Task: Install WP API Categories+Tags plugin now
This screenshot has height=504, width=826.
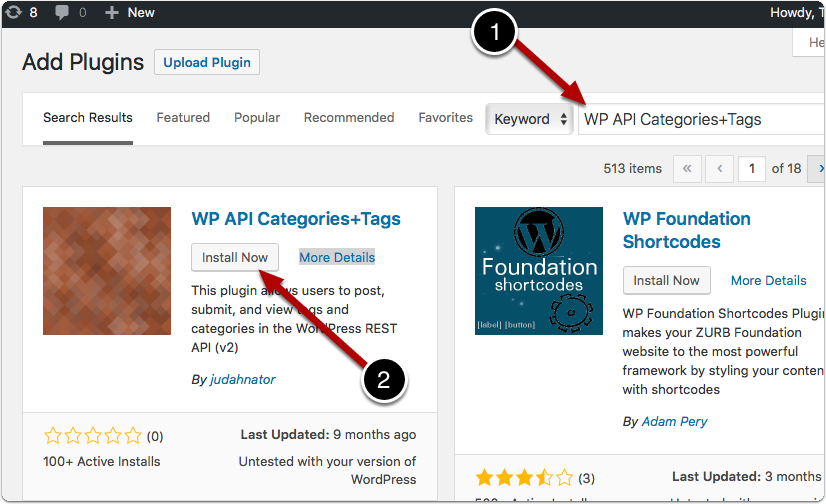Action: (x=235, y=258)
